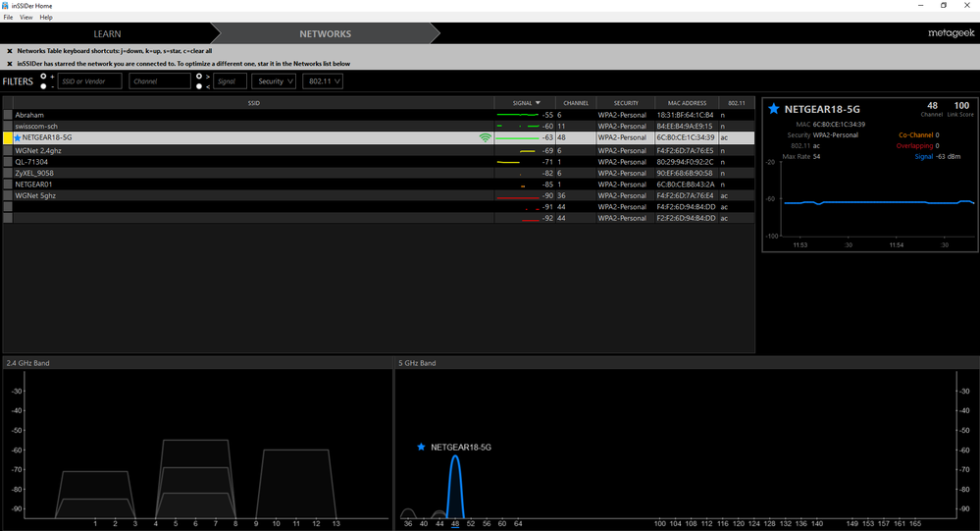
Task: Select the swisscom-sch network row
Action: coord(379,127)
